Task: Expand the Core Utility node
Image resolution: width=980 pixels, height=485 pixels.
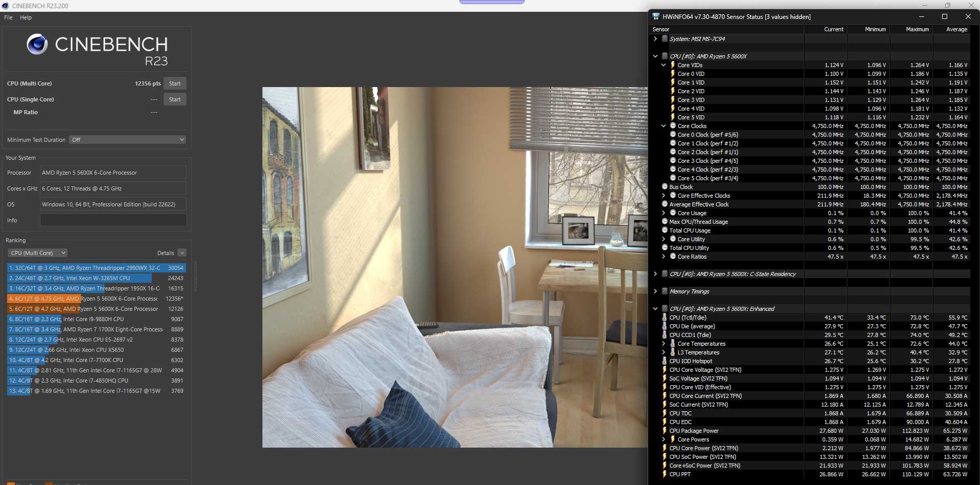Action: click(x=664, y=239)
